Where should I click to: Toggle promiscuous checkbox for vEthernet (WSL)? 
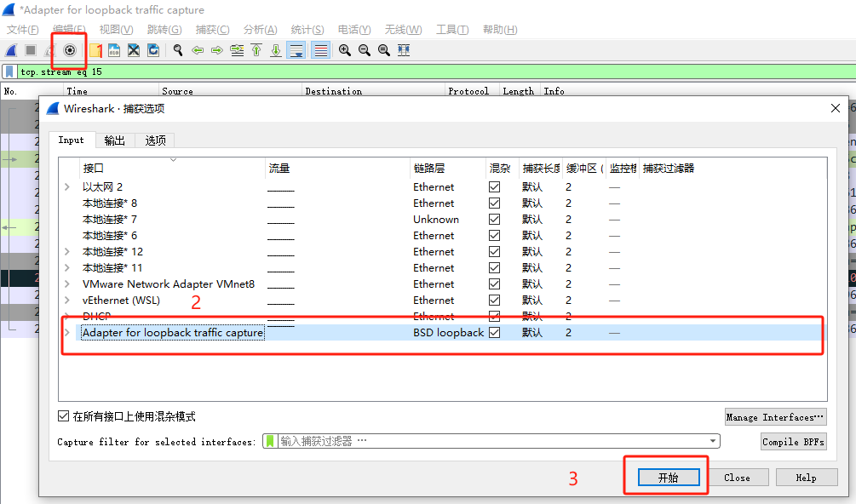(x=495, y=301)
